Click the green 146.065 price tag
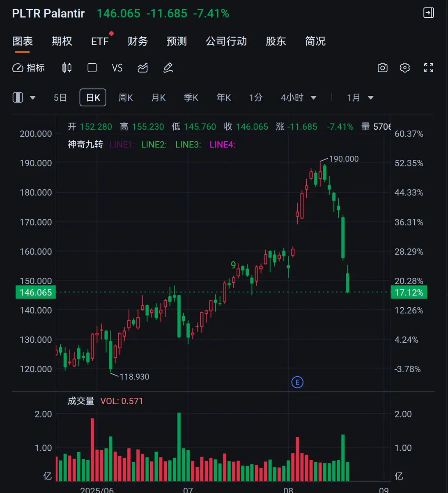The width and height of the screenshot is (448, 493). coord(36,293)
